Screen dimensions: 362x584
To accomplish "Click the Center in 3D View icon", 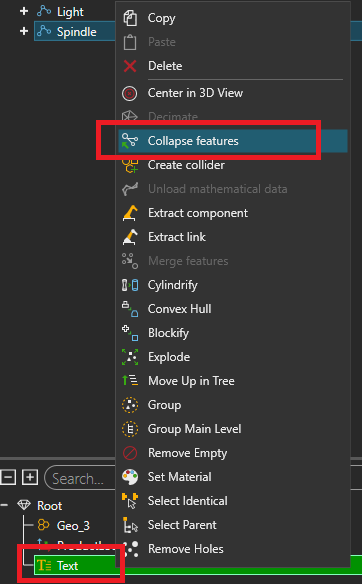I will point(130,93).
